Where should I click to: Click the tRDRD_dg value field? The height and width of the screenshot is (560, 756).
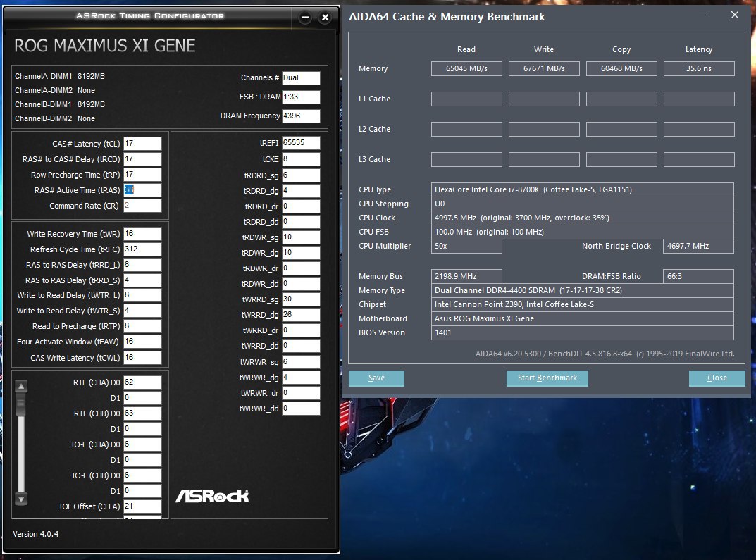(x=301, y=190)
